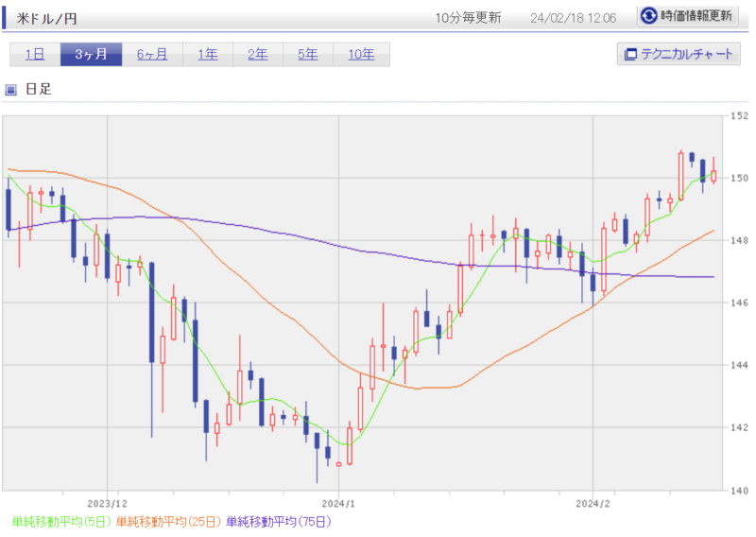Click the 単純移動平均(75日) legend entry
756x537 pixels.
pos(279,522)
